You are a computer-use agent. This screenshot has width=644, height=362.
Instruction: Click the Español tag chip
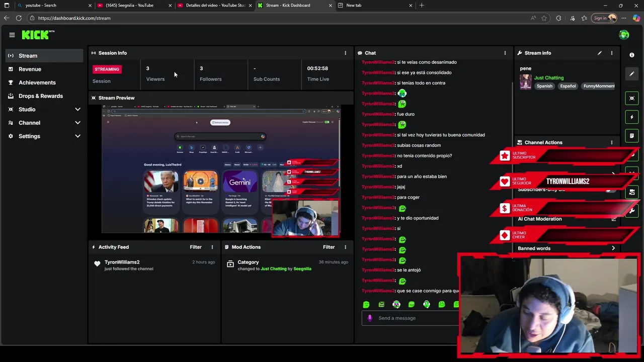pyautogui.click(x=568, y=86)
